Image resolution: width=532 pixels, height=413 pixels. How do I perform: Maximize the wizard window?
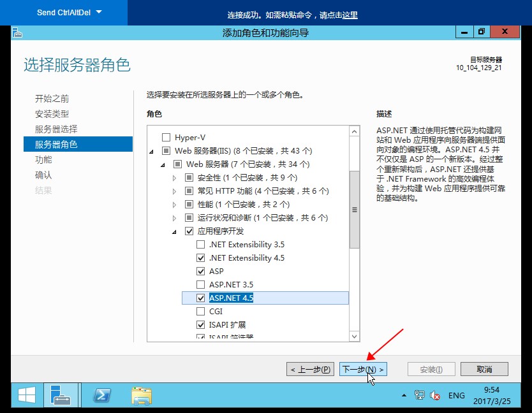pyautogui.click(x=482, y=33)
